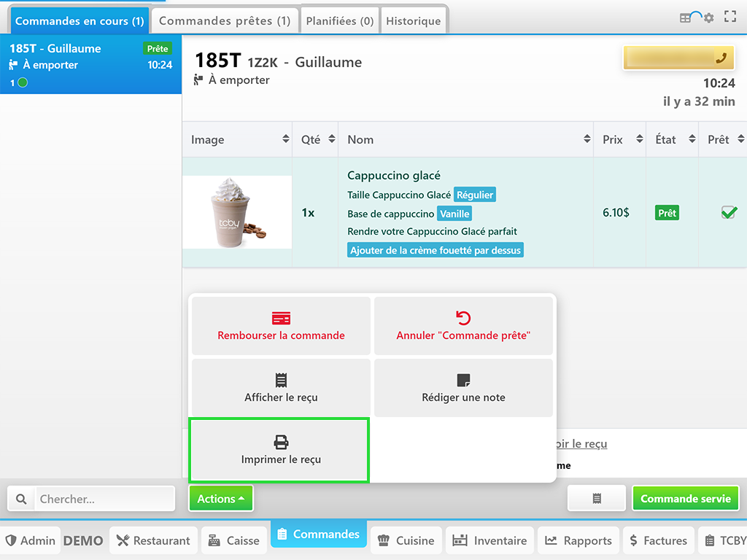The height and width of the screenshot is (560, 747).
Task: Sort the table by Nom column
Action: tap(465, 139)
